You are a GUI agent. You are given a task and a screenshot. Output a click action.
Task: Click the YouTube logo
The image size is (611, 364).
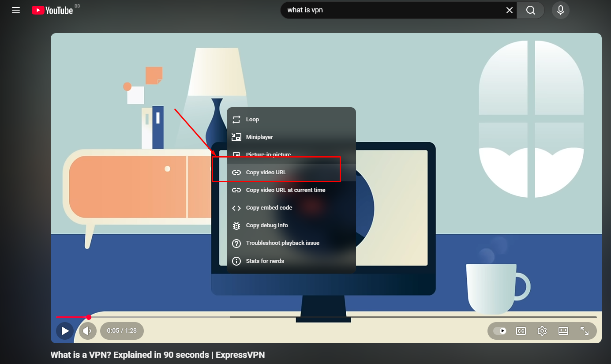tap(52, 10)
